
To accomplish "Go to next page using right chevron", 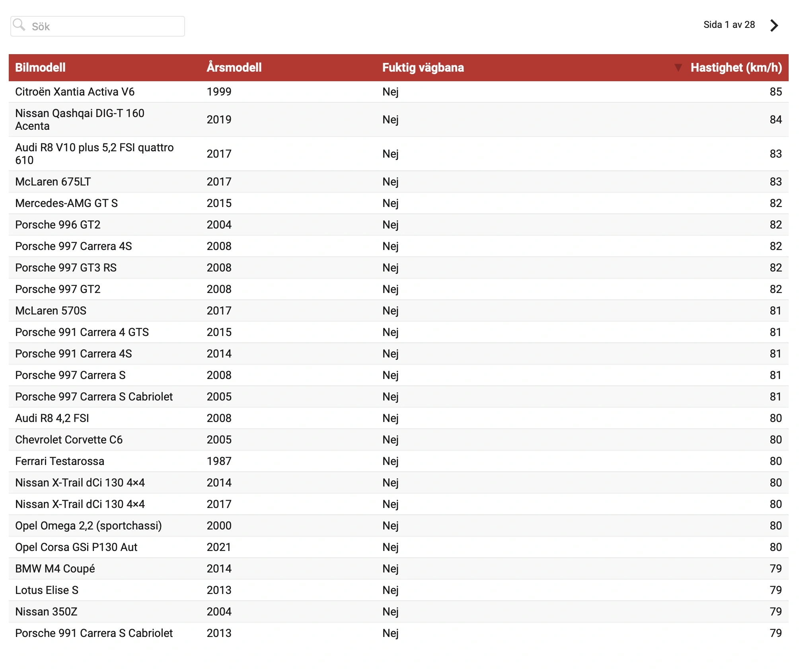I will tap(774, 25).
